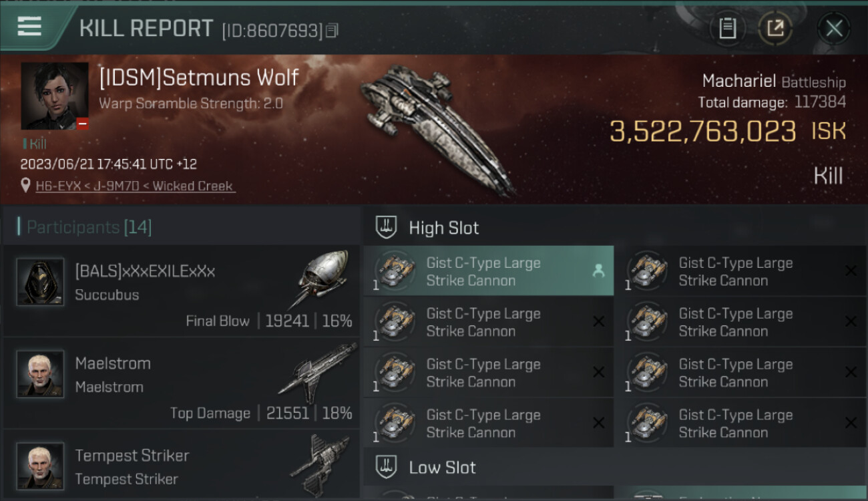Click the X on top-right Strike Cannon
Image resolution: width=868 pixels, height=501 pixels.
tap(851, 271)
